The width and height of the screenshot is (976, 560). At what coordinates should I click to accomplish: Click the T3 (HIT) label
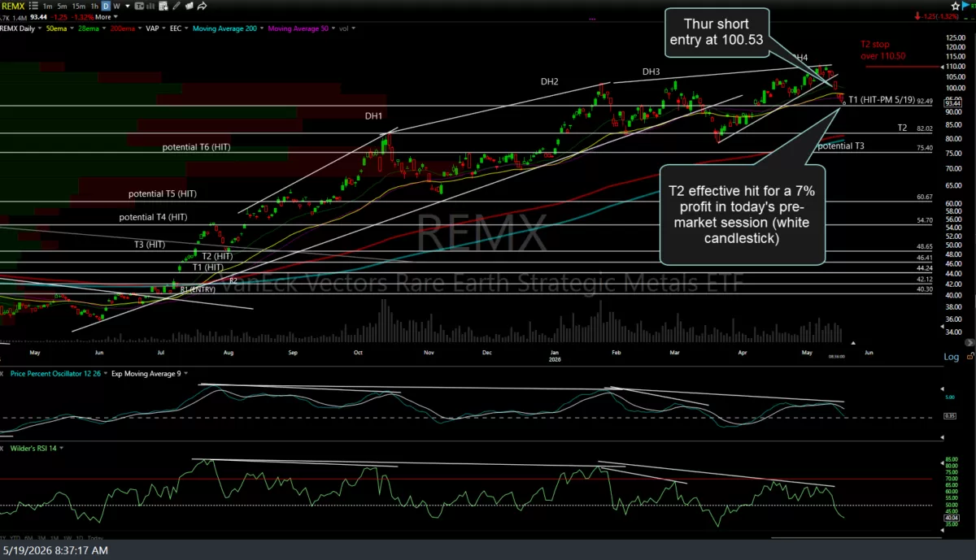pyautogui.click(x=150, y=244)
